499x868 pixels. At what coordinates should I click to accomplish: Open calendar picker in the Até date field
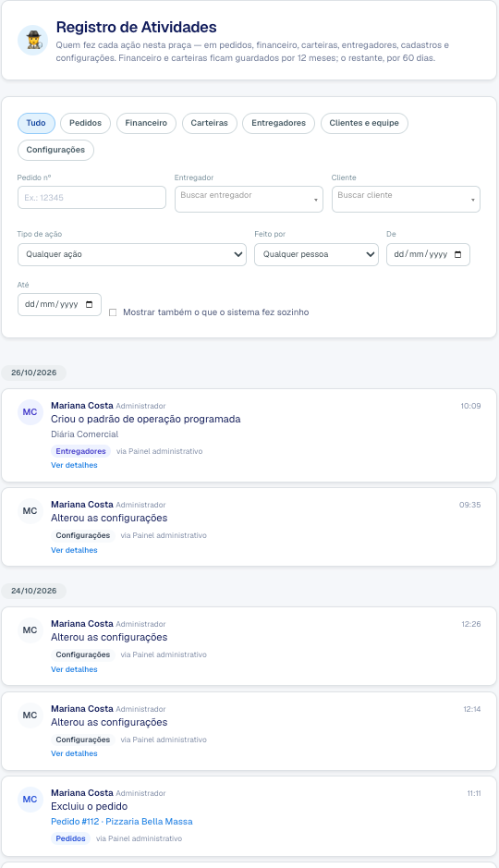(89, 304)
